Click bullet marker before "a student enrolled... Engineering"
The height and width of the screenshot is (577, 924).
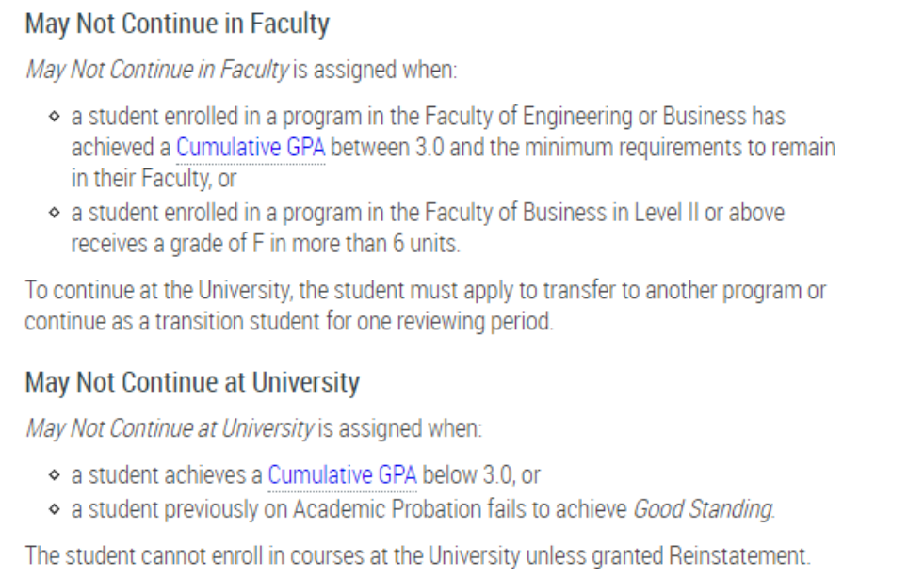(55, 118)
